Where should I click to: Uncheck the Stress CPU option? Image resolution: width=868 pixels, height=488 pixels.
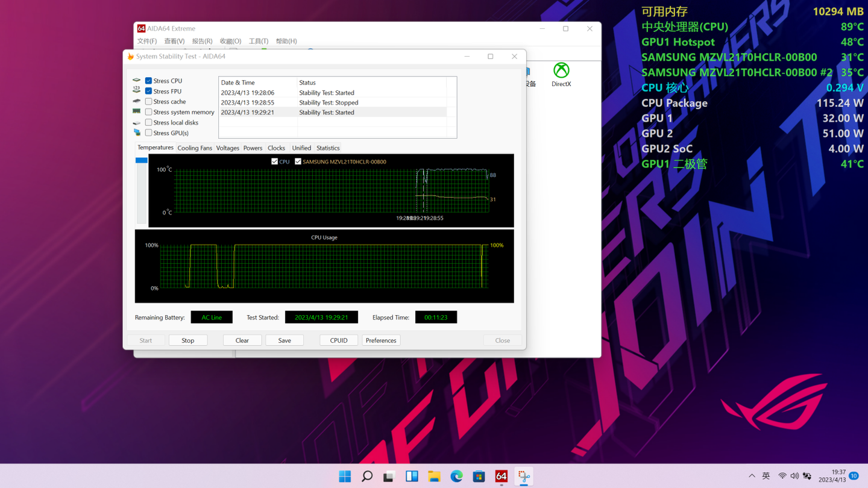coord(148,81)
